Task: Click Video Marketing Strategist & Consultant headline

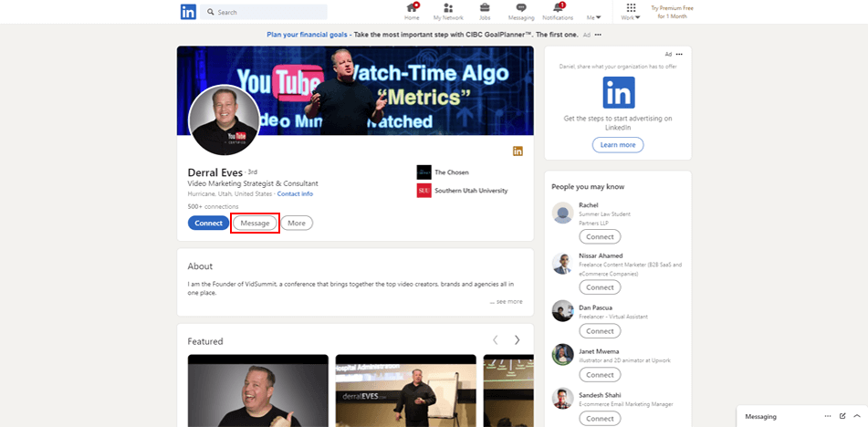Action: [253, 183]
